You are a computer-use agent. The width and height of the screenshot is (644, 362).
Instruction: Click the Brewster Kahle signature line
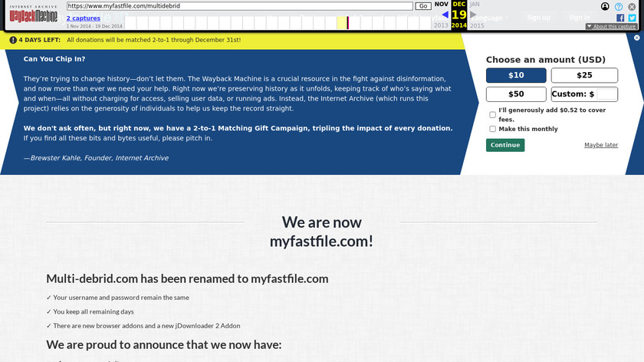point(96,158)
